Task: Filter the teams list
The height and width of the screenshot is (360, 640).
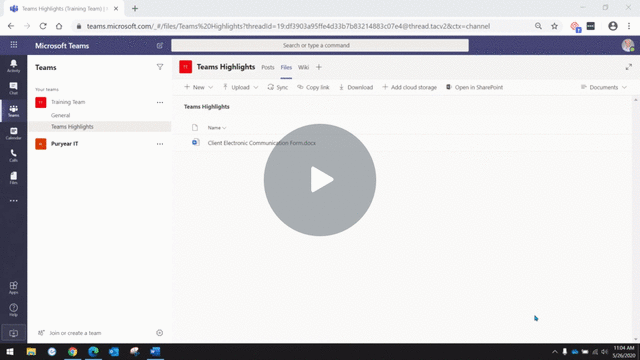Action: tap(160, 67)
